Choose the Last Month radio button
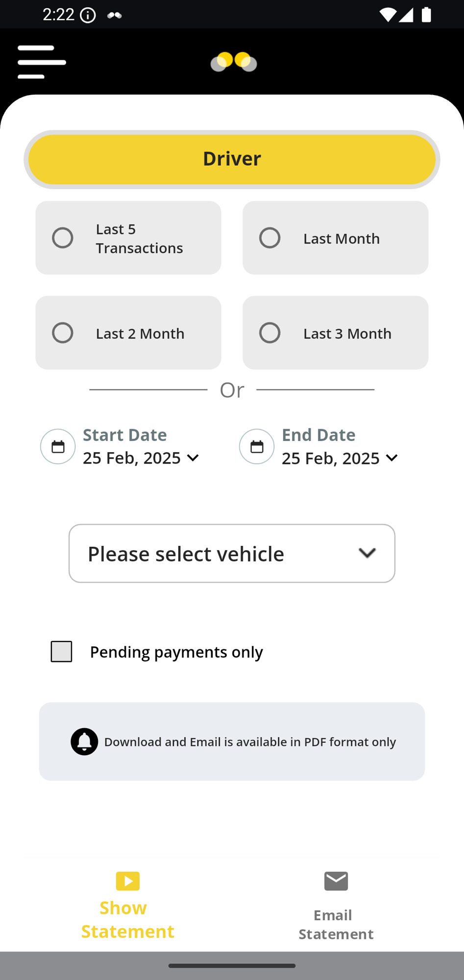The width and height of the screenshot is (464, 980). pos(270,238)
